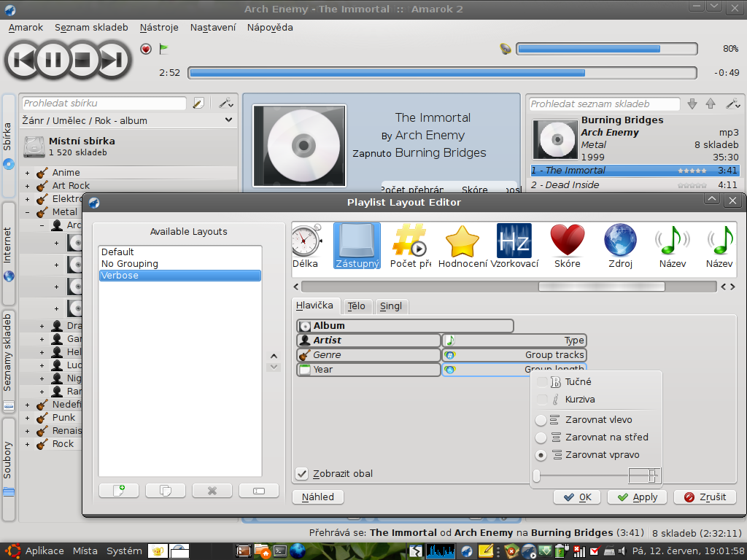Click the delete layout button

click(212, 491)
